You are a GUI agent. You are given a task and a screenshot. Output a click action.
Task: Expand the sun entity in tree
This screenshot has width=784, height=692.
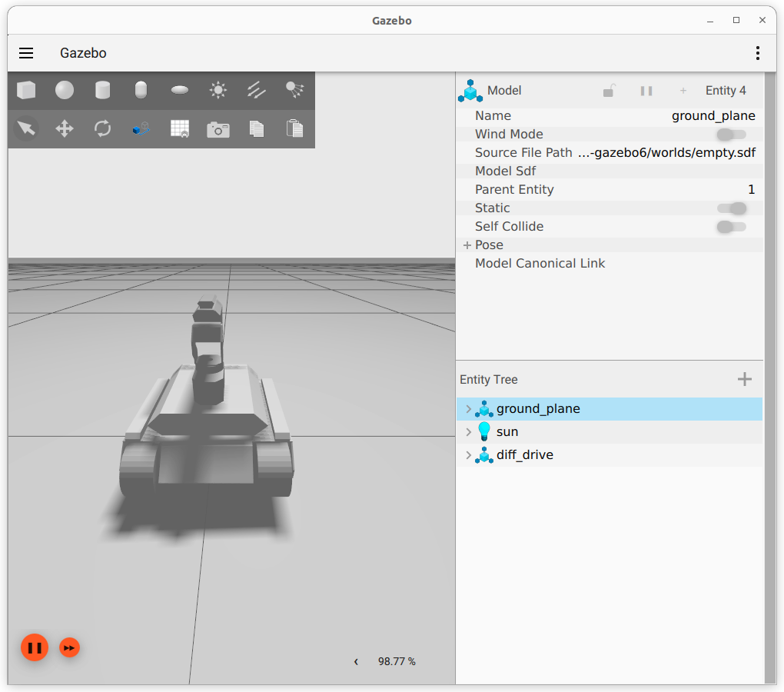(468, 432)
